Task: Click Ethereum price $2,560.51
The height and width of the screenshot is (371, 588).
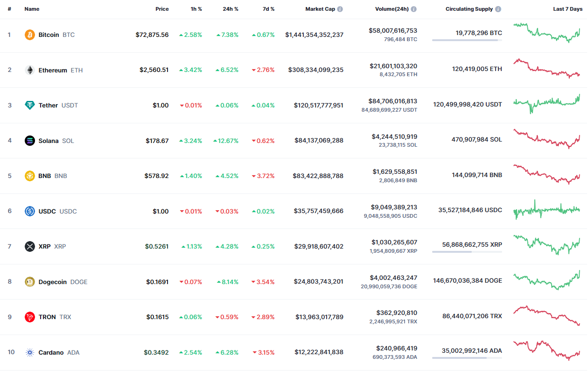Action: [x=154, y=70]
